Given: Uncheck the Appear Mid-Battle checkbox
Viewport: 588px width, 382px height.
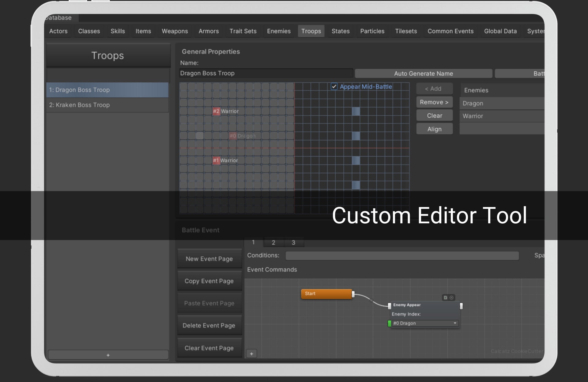Looking at the screenshot, I should point(334,87).
